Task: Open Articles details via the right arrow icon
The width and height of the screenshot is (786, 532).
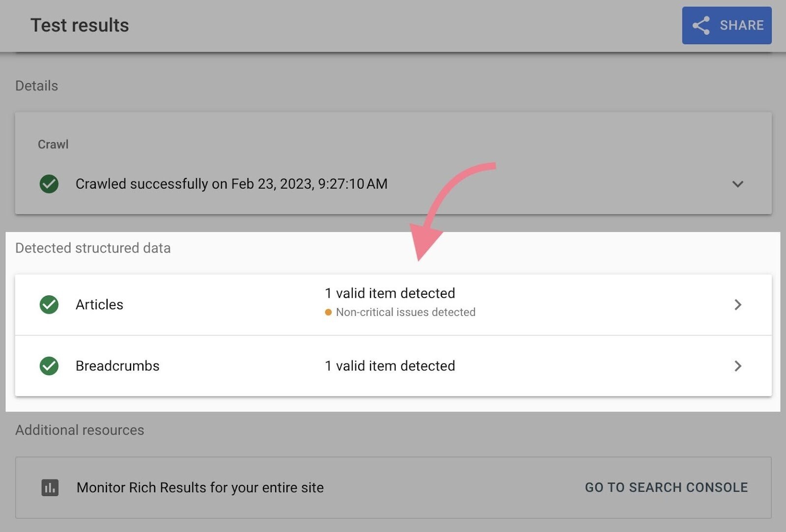Action: [x=737, y=305]
